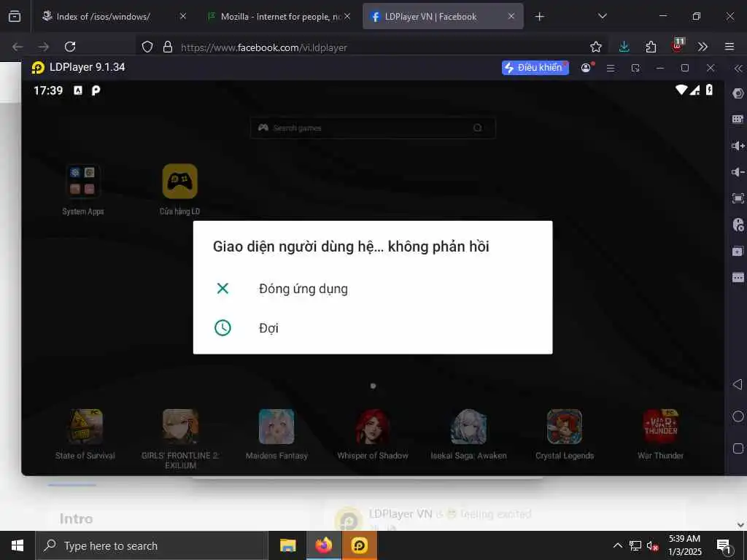747x560 pixels.
Task: Click the Firefox URL address bar
Action: click(x=371, y=47)
